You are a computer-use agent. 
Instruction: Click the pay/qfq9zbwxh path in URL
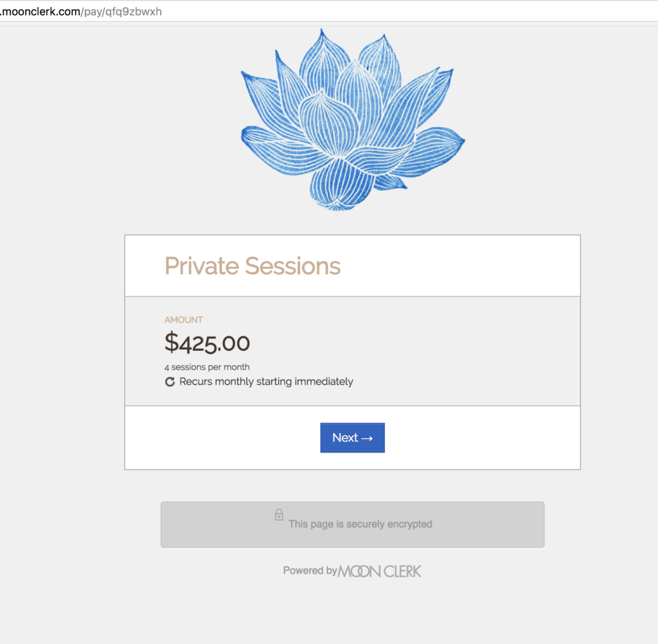click(123, 12)
